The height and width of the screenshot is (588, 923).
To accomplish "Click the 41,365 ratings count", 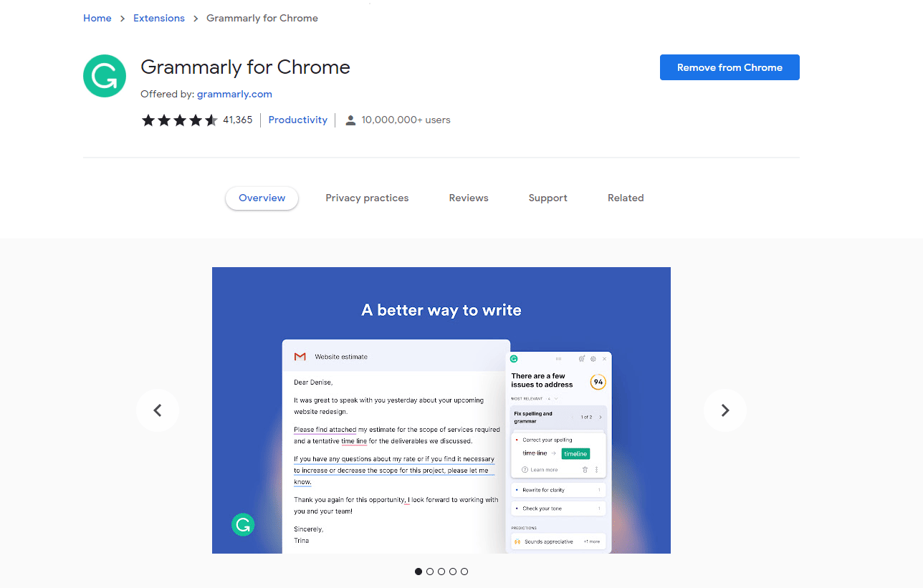I will click(238, 120).
